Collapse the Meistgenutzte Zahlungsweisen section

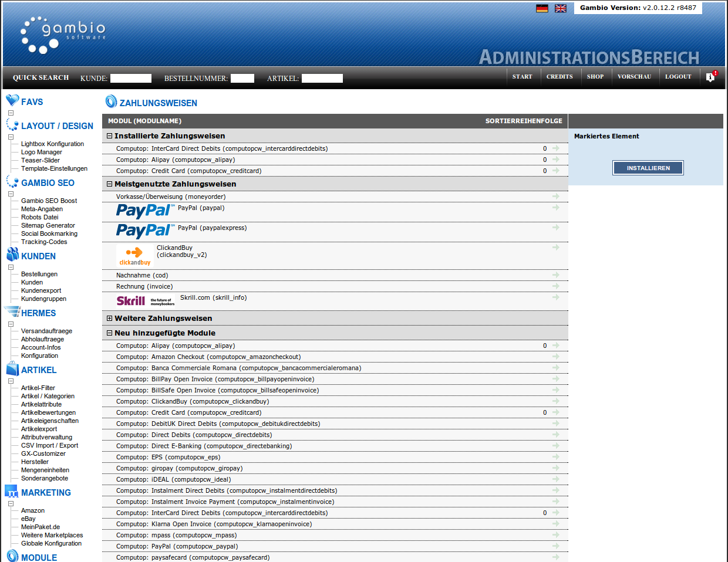pos(109,184)
